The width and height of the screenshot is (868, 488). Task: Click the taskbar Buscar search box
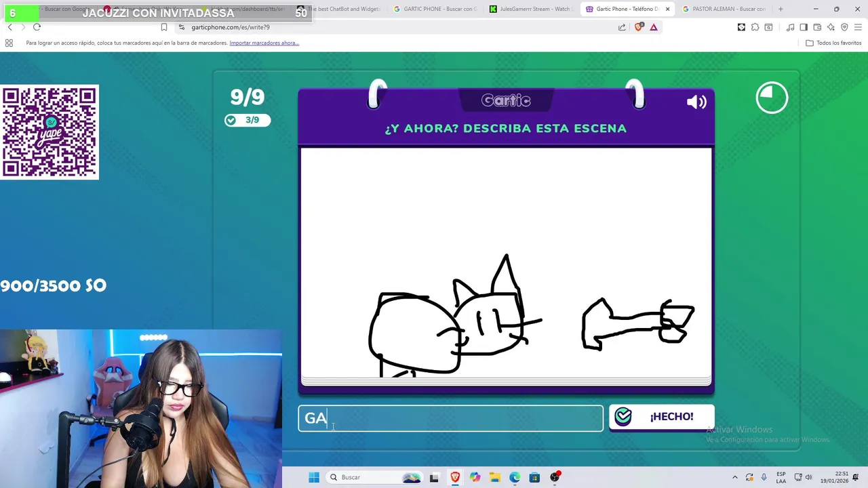click(374, 477)
